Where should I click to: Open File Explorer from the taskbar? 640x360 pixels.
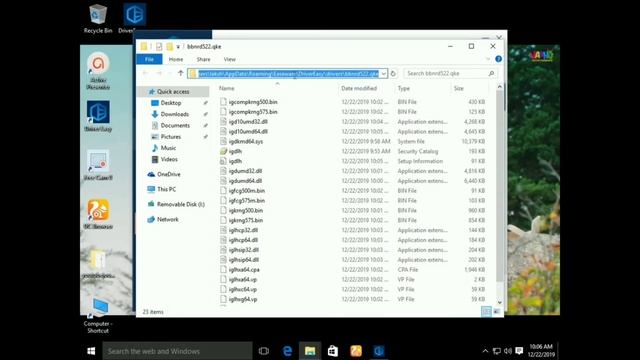click(x=310, y=351)
